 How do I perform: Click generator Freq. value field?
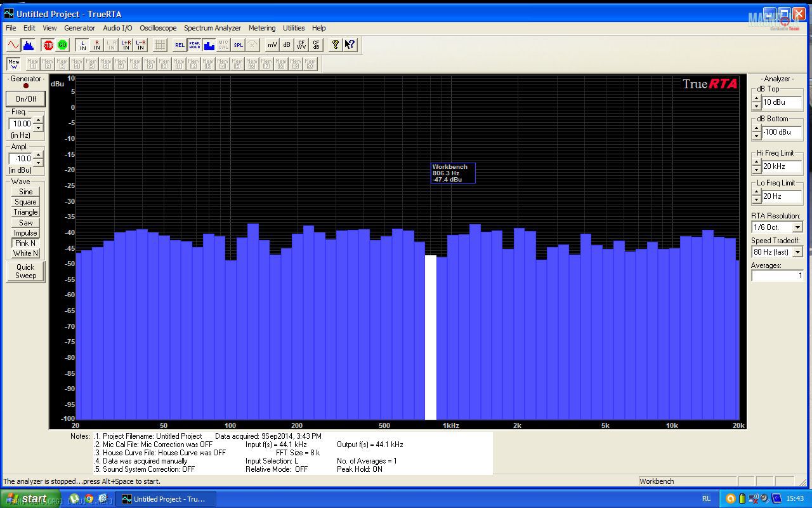21,124
